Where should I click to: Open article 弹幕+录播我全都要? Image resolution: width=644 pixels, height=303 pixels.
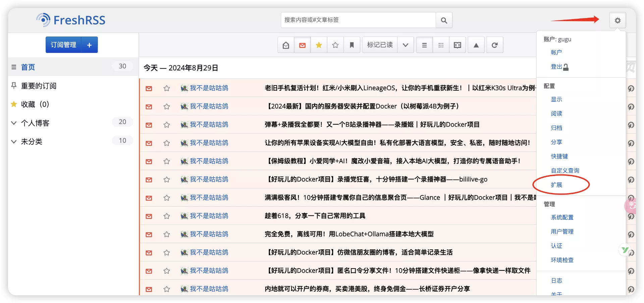(x=372, y=125)
